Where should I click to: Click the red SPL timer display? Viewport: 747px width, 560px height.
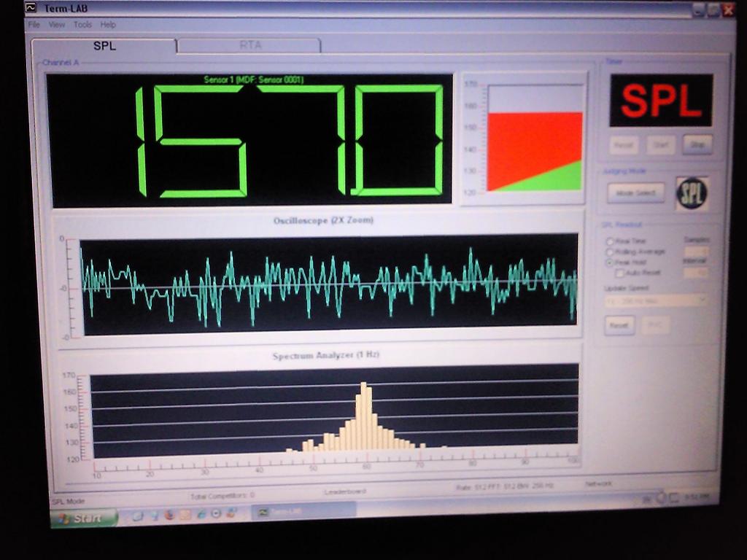661,100
